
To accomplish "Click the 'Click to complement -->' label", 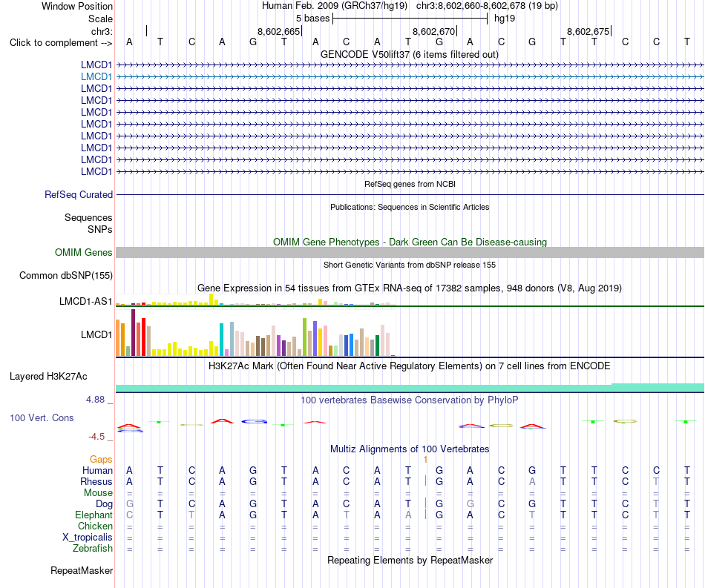I will 61,43.
